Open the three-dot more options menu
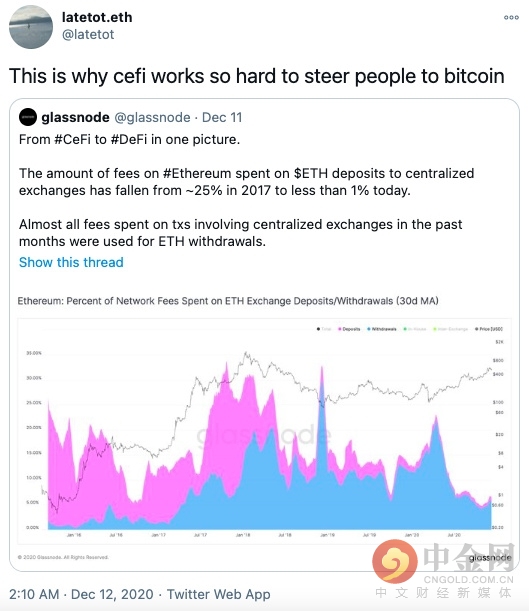The height and width of the screenshot is (611, 529). click(511, 17)
